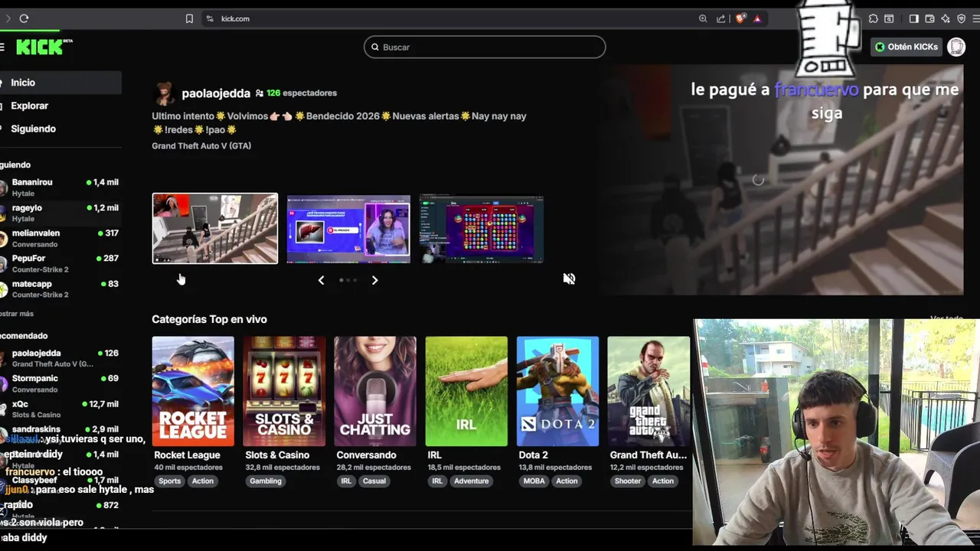Open the Brave VPN shield icon
980x551 pixels.
pos(962,18)
